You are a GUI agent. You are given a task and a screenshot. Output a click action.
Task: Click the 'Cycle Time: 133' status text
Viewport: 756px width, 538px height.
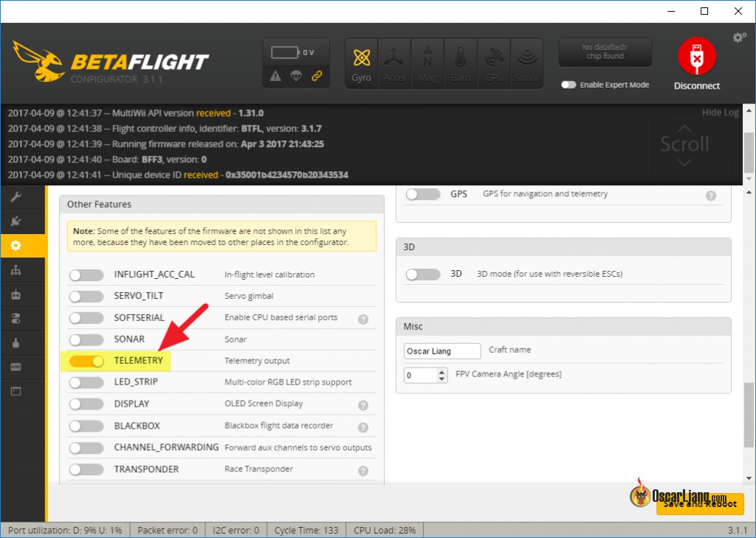pyautogui.click(x=306, y=531)
